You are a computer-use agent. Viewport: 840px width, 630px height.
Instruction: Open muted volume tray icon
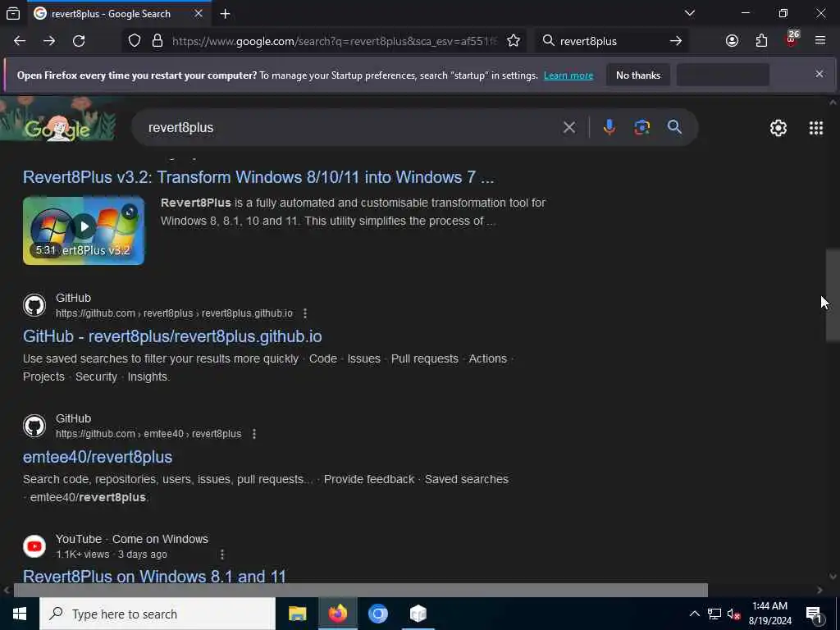click(x=734, y=614)
